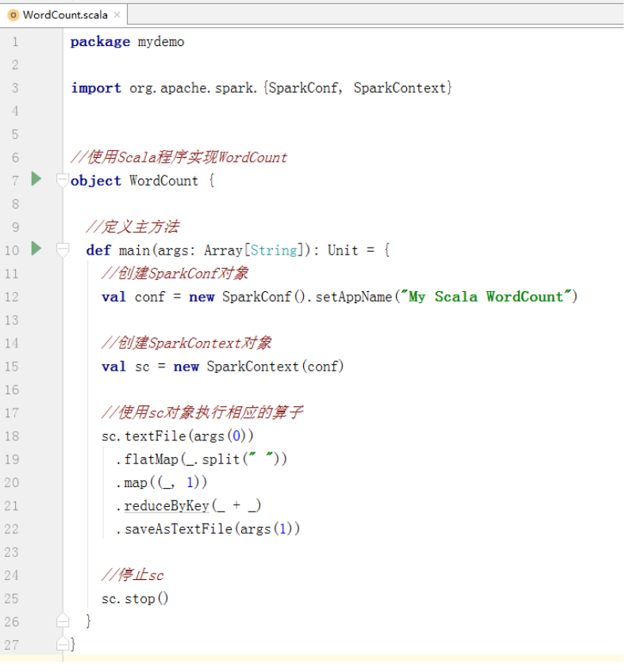
Task: Click the String type in main's parameters
Action: tap(274, 250)
